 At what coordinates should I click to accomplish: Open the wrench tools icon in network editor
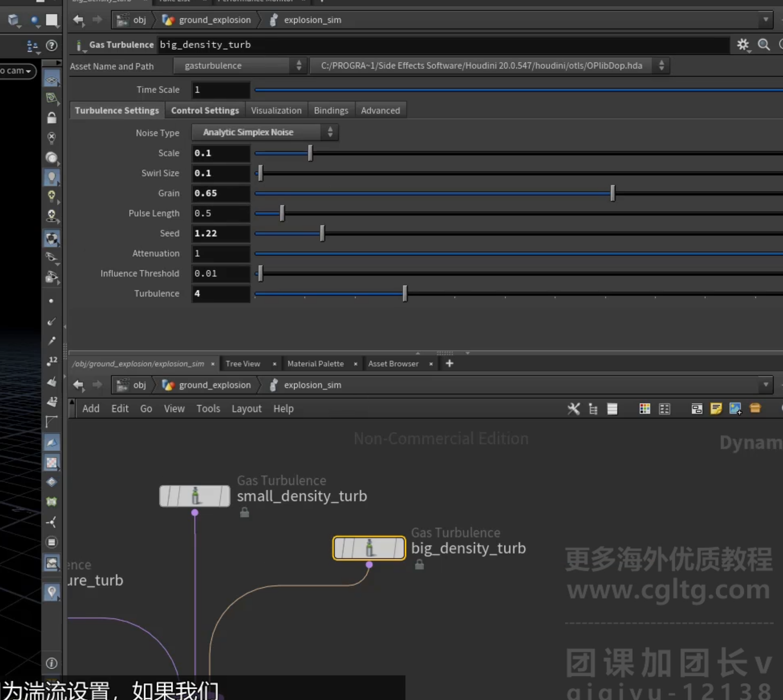pos(574,408)
